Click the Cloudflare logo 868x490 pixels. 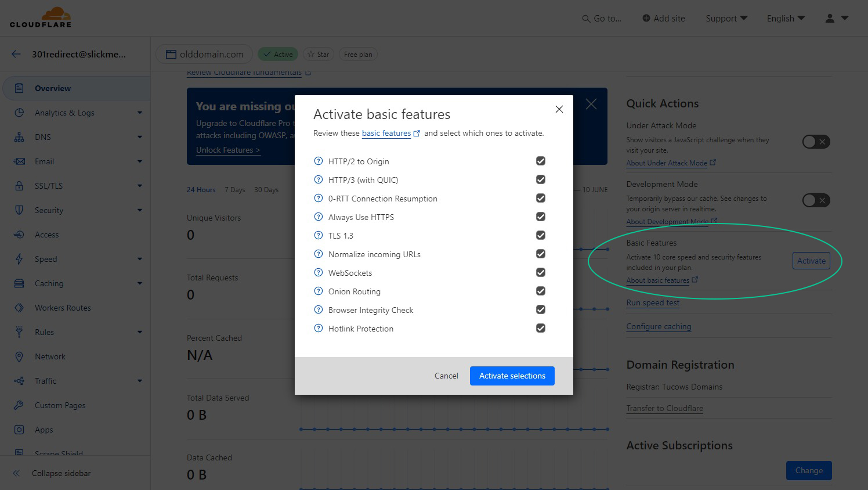(x=41, y=17)
